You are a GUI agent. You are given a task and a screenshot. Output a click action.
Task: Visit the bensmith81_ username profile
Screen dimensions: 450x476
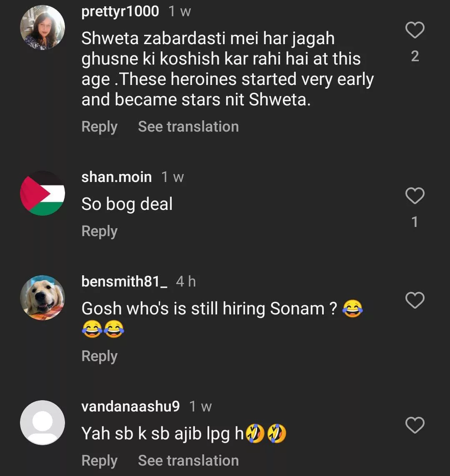124,282
